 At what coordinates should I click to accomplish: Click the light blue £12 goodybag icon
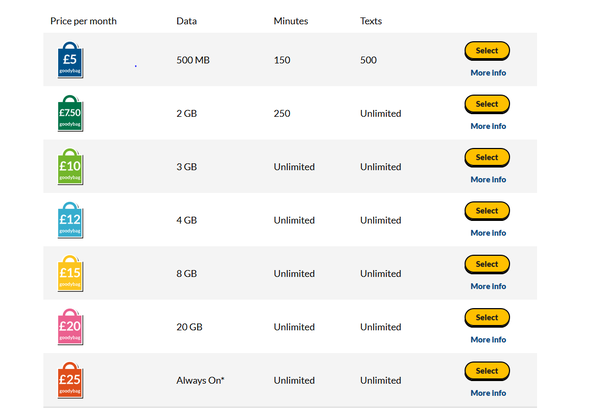70,220
